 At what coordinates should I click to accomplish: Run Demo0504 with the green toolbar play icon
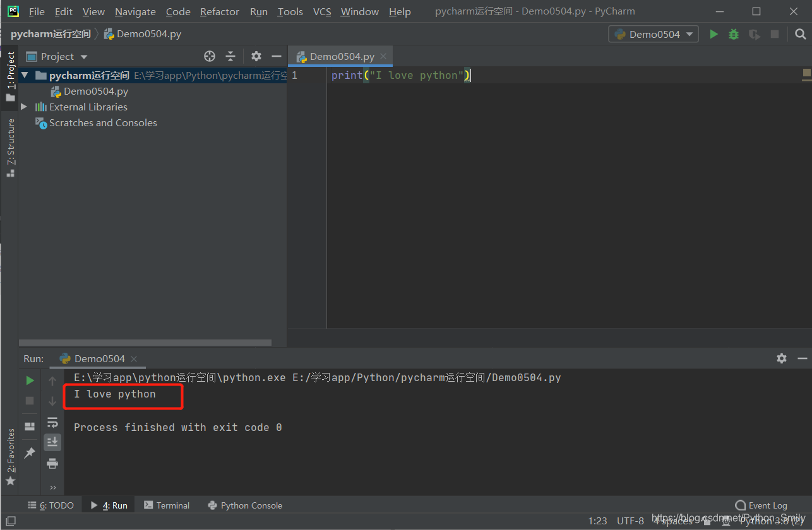coord(713,34)
